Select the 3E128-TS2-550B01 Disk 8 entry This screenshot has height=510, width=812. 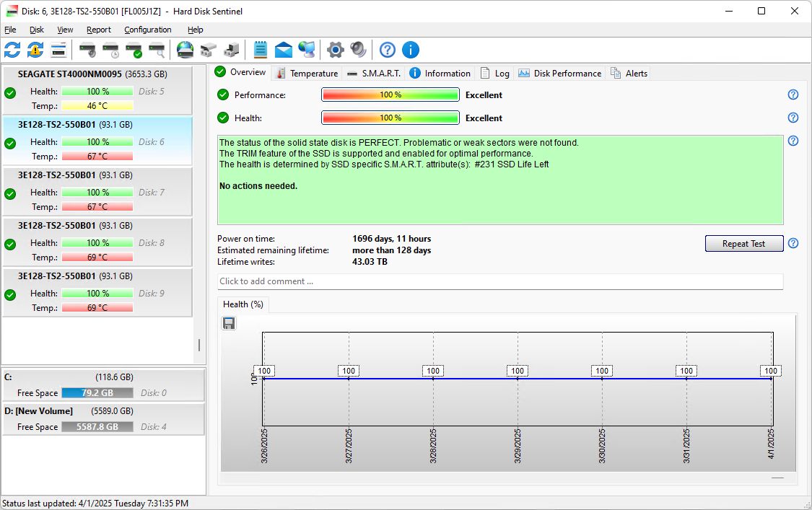(x=97, y=242)
